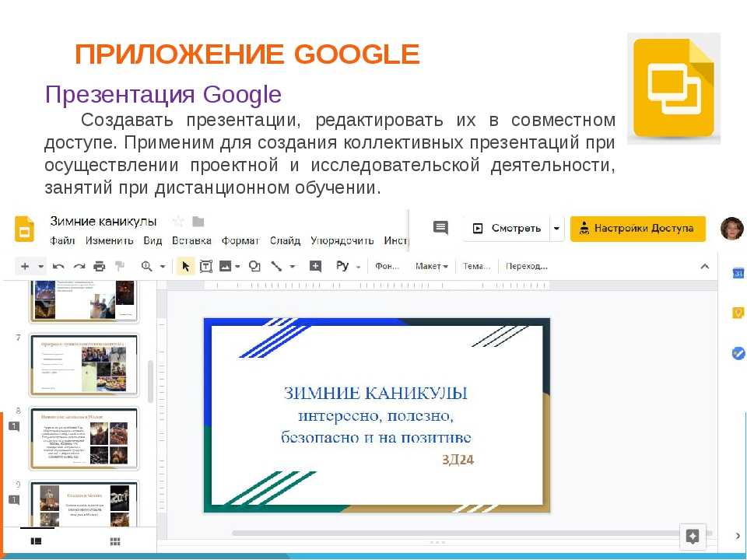This screenshot has height=560, width=747.
Task: Click the large yellow Google Slides logo
Action: 674,89
